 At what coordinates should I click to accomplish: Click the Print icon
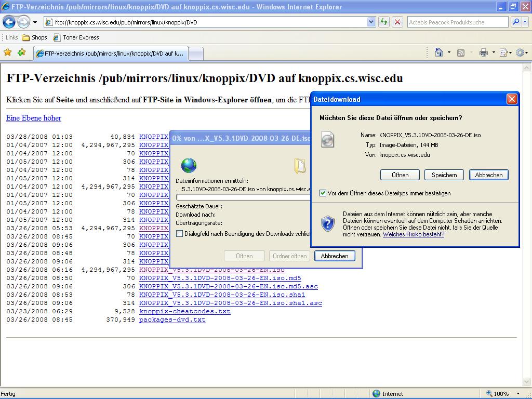click(x=484, y=52)
